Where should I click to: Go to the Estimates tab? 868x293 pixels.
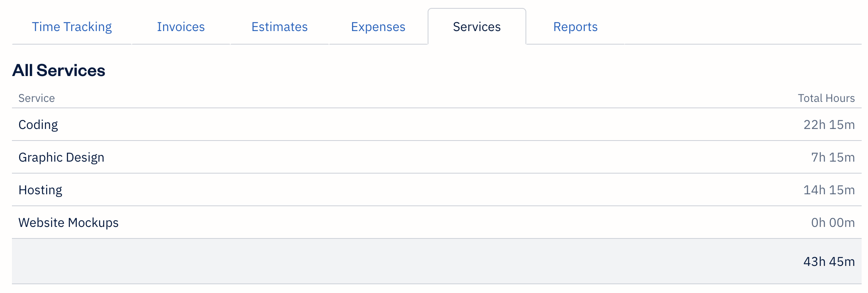click(279, 27)
